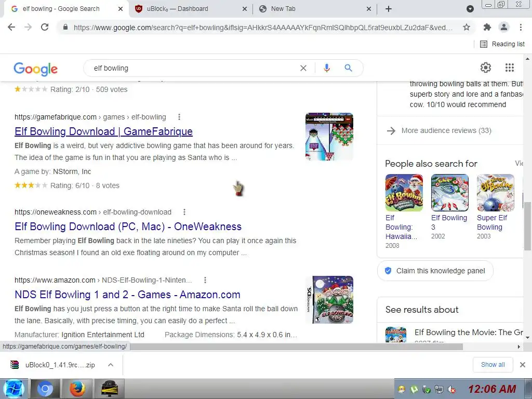Click the address bar URL
532x399 pixels.
(263, 28)
